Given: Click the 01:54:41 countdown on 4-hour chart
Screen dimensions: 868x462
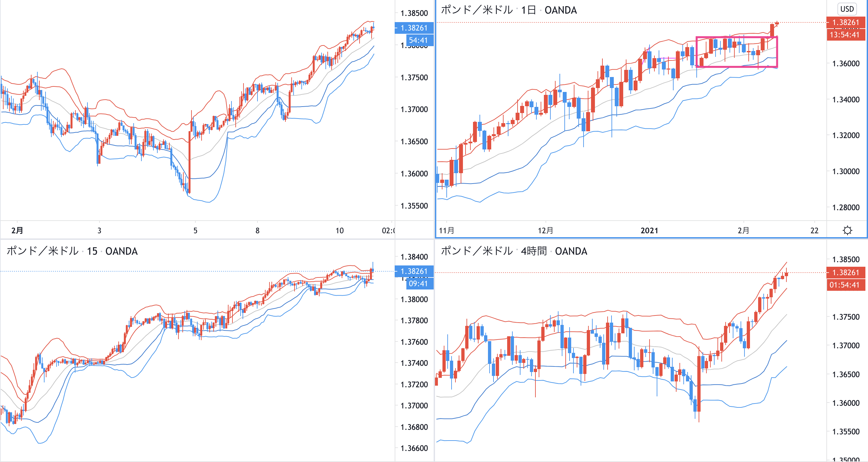Looking at the screenshot, I should 844,285.
